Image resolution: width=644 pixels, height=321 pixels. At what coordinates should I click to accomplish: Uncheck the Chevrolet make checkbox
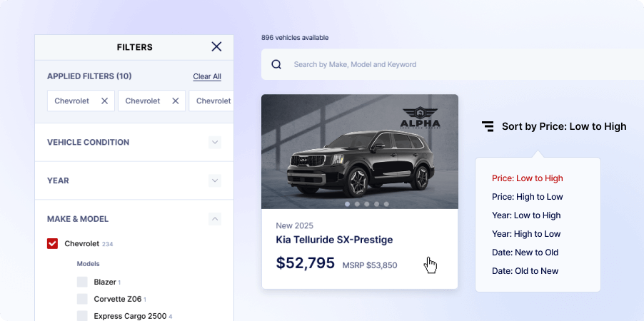[x=53, y=244]
